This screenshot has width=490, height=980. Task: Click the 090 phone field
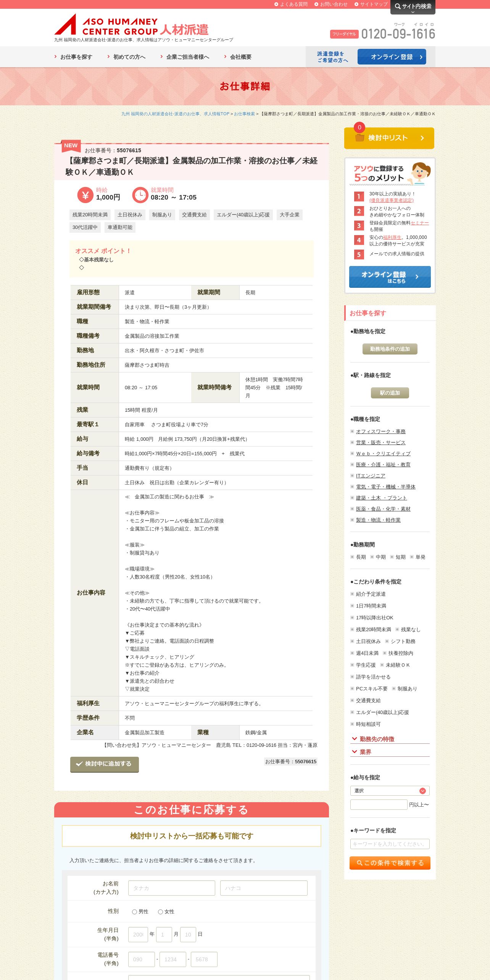[142, 959]
